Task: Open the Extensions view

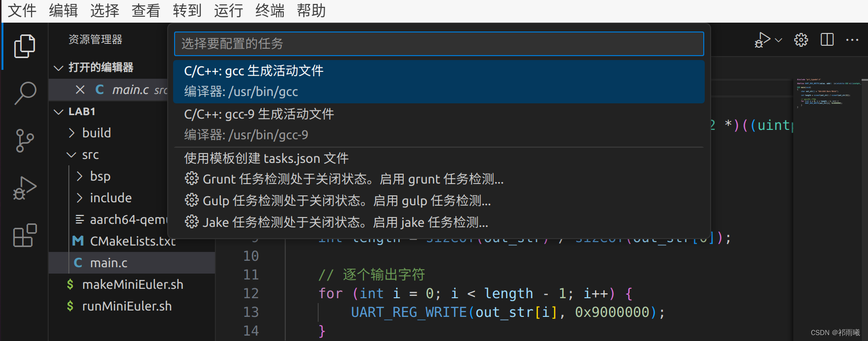Action: 25,235
